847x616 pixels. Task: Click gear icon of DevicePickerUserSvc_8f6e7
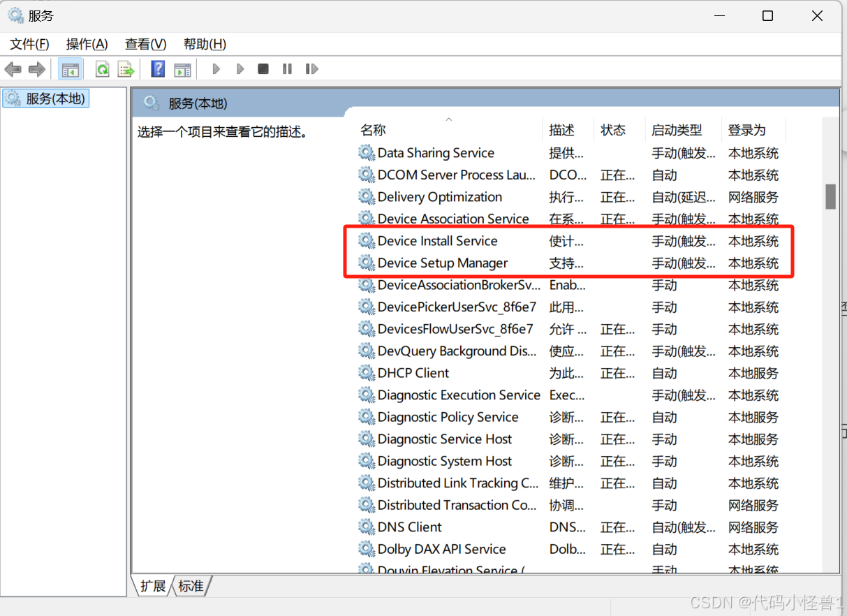tap(367, 307)
